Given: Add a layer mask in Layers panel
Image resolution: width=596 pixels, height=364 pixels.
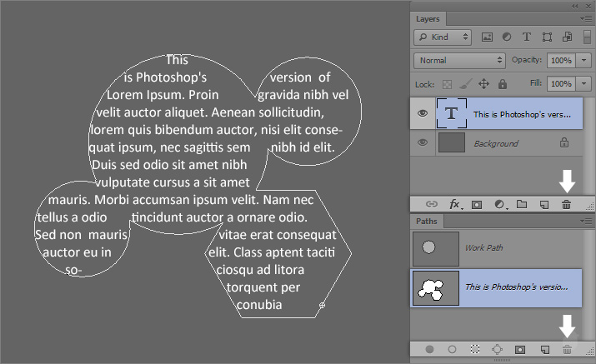Looking at the screenshot, I should click(478, 203).
